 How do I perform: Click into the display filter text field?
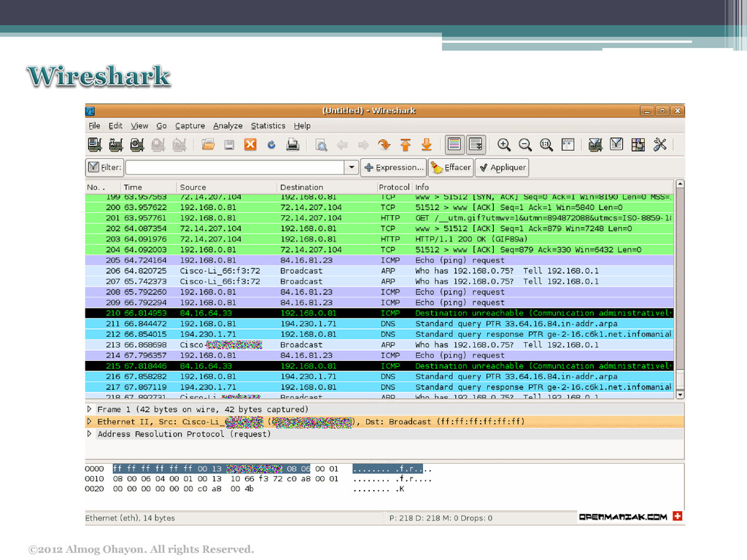235,168
